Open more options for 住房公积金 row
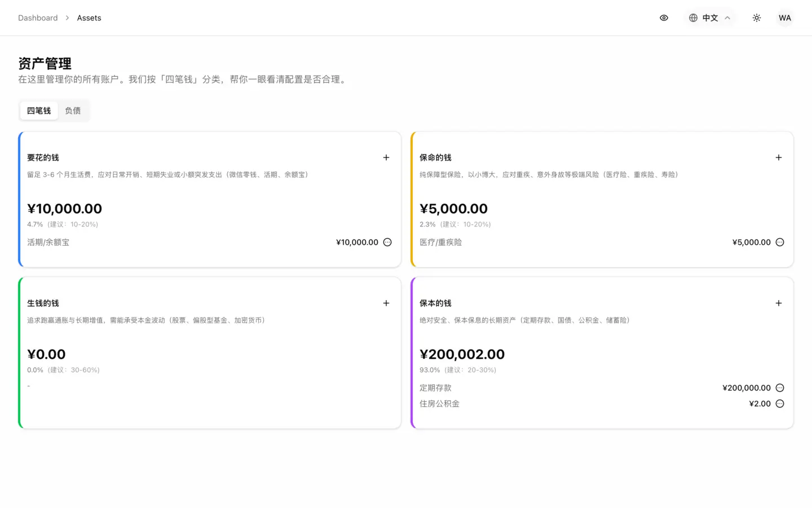 click(780, 404)
